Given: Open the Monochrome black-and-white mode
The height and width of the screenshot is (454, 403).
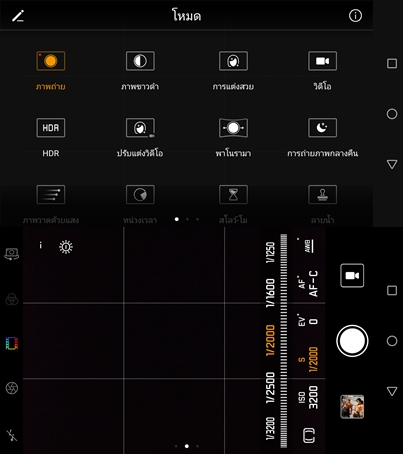Looking at the screenshot, I should pyautogui.click(x=140, y=61).
